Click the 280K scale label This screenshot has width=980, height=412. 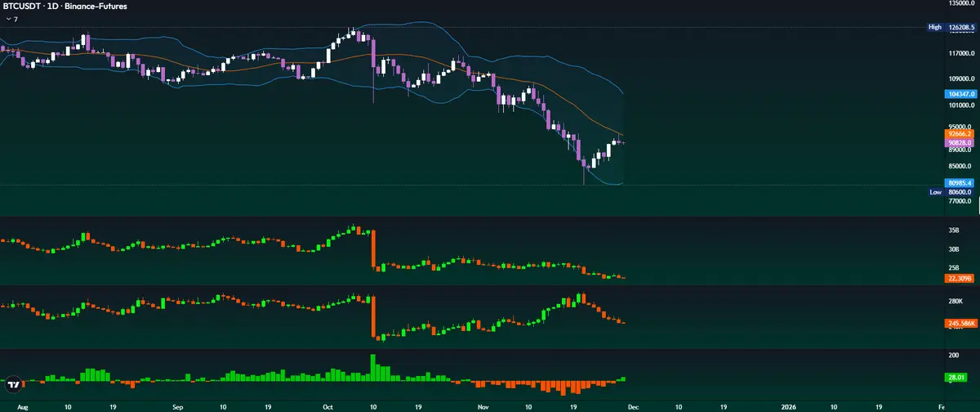[955, 302]
